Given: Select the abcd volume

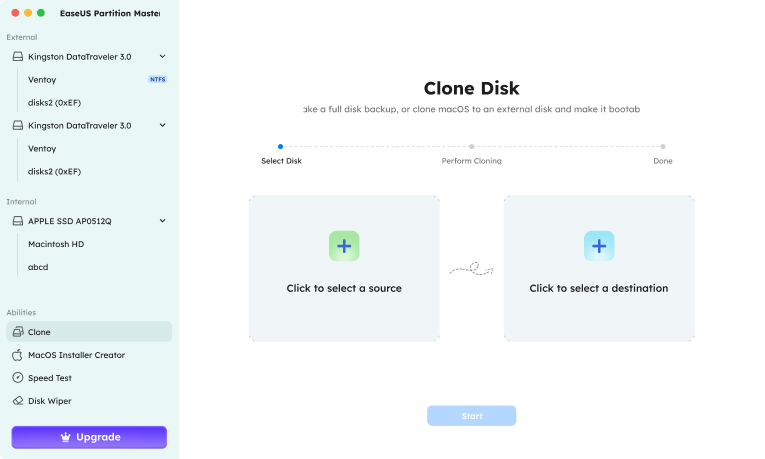Looking at the screenshot, I should pyautogui.click(x=38, y=267).
